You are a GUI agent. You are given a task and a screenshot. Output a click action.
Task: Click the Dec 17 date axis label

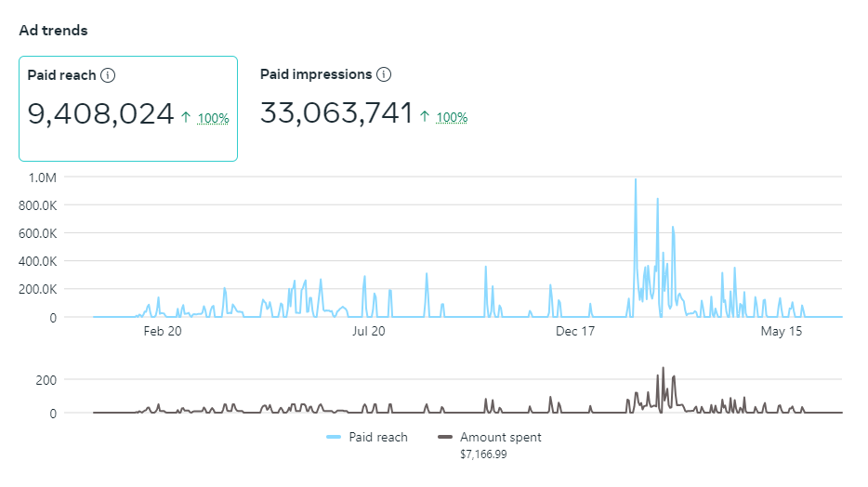(575, 331)
